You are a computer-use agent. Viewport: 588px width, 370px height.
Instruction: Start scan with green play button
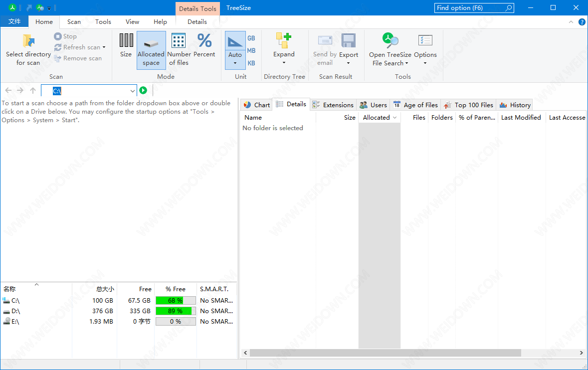click(143, 90)
